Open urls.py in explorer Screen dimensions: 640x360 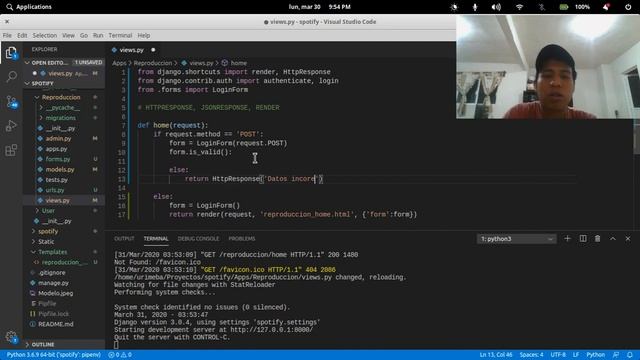63,190
